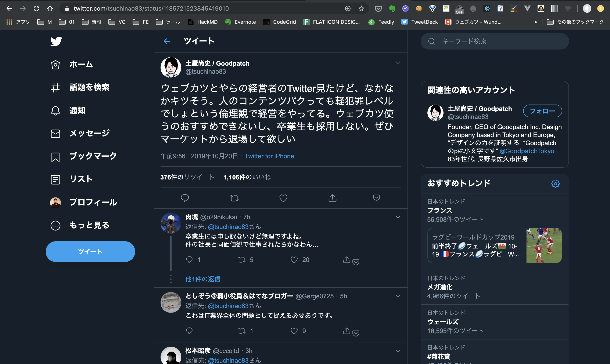Open the おすすめトレンド settings gear icon

(x=556, y=183)
